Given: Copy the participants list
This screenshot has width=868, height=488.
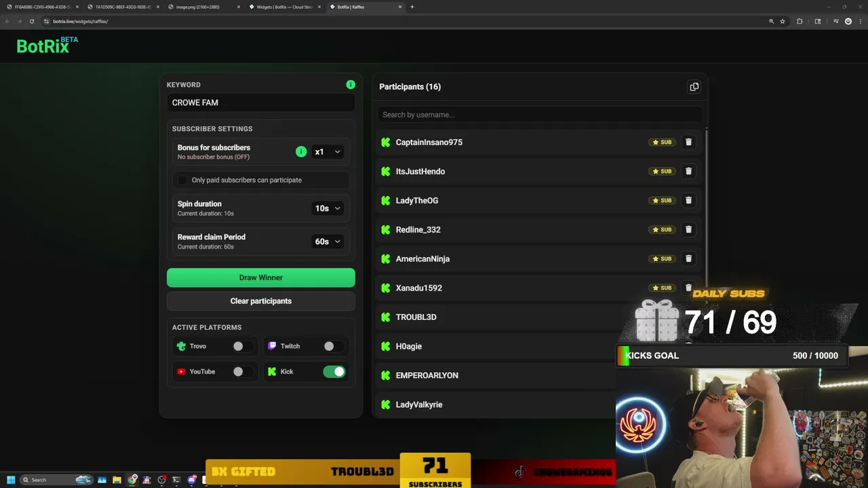Looking at the screenshot, I should [694, 87].
